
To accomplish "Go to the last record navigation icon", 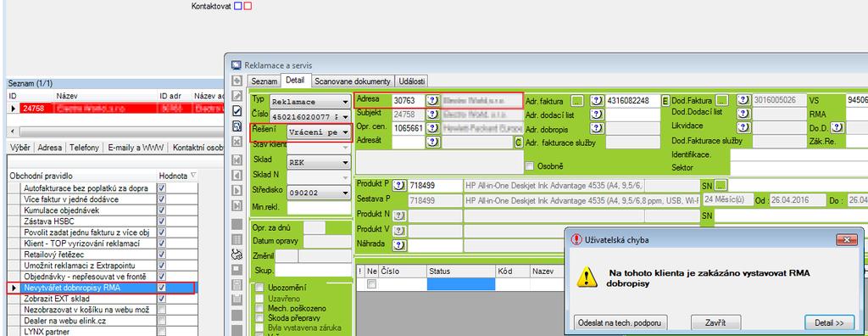I will tap(237, 205).
